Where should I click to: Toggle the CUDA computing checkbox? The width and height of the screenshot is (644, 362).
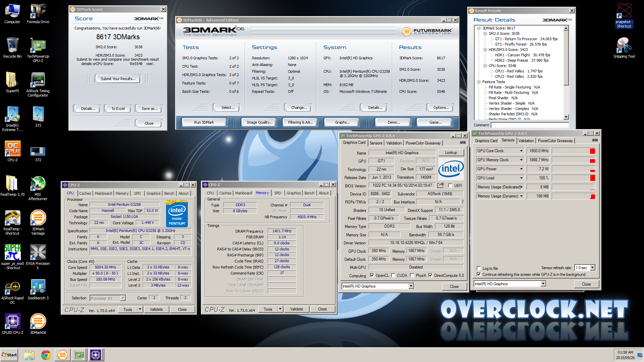393,276
